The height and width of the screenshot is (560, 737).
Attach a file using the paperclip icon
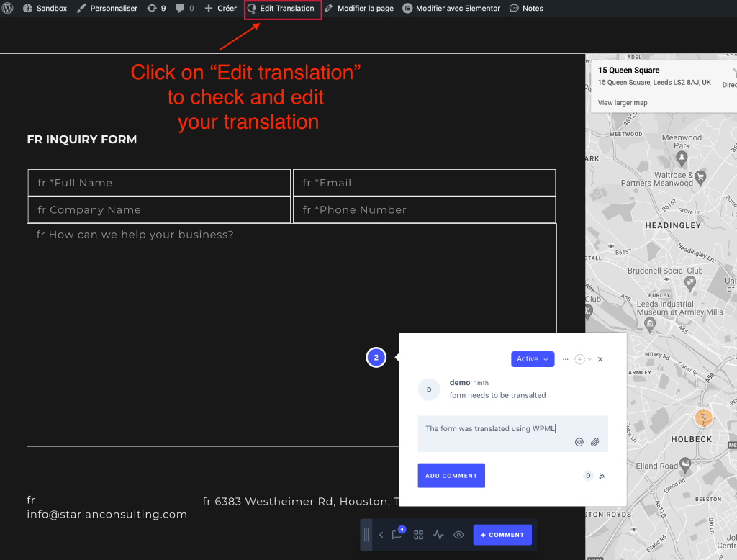596,441
